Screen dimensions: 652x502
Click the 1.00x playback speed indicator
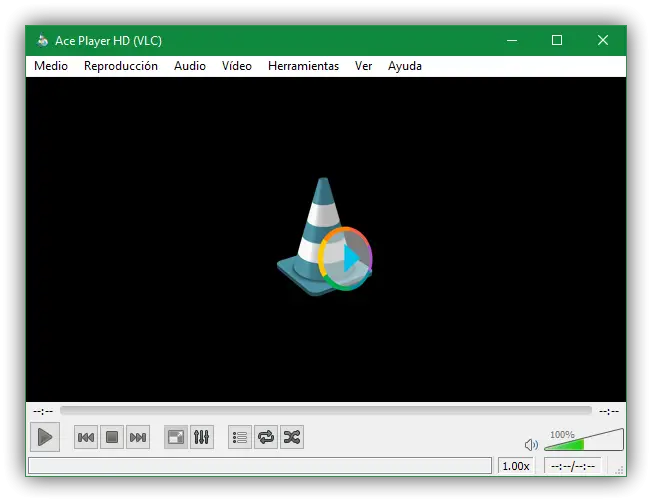(x=516, y=466)
